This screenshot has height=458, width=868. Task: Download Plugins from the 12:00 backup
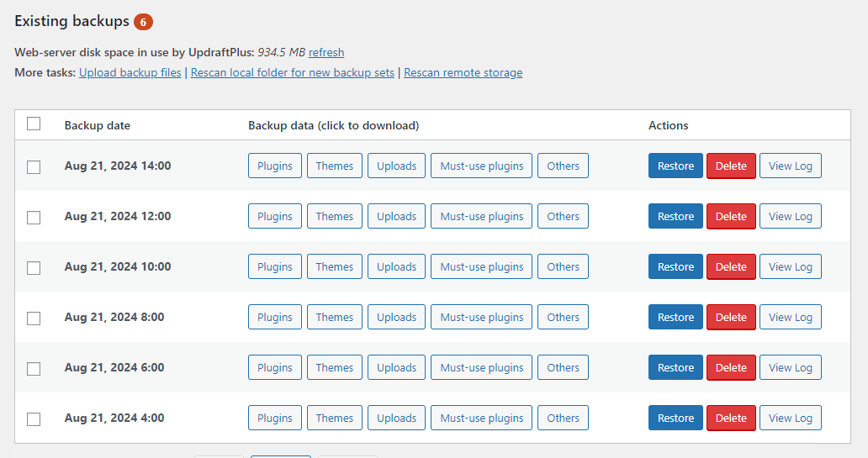tap(274, 216)
